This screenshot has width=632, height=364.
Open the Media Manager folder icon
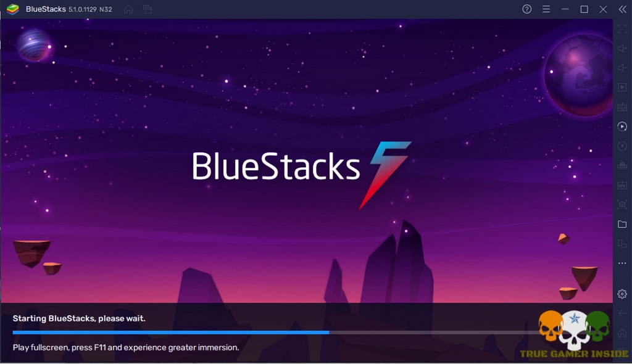622,223
